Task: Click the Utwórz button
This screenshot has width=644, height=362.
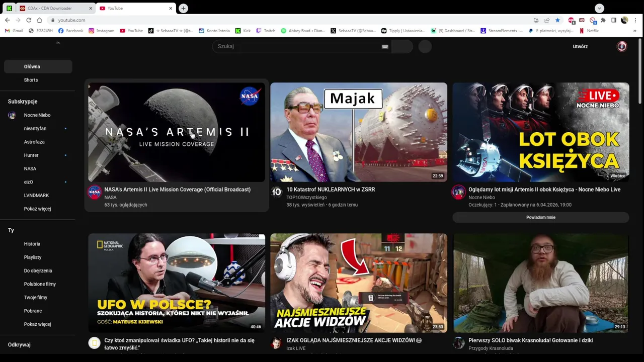Action: point(580,46)
